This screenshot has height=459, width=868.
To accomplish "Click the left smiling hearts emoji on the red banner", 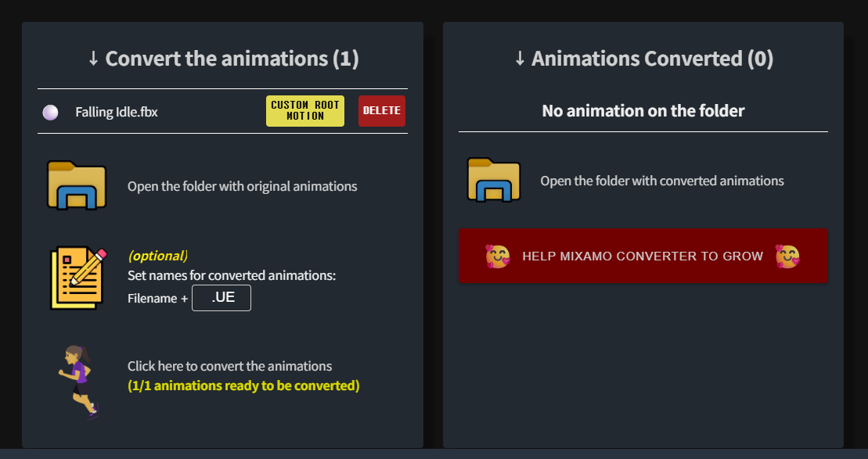I will [x=497, y=256].
